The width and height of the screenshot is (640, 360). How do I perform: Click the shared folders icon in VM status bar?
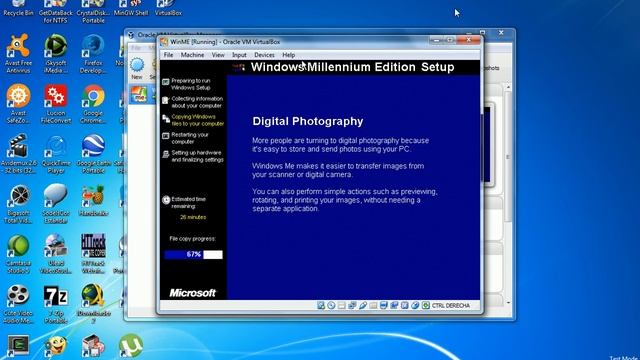click(373, 305)
